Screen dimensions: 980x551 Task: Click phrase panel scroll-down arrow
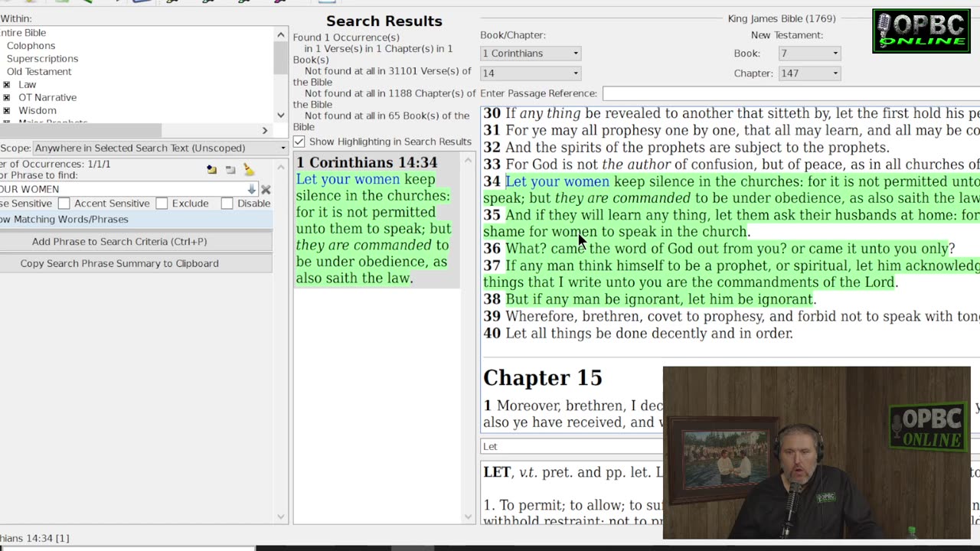pos(280,517)
